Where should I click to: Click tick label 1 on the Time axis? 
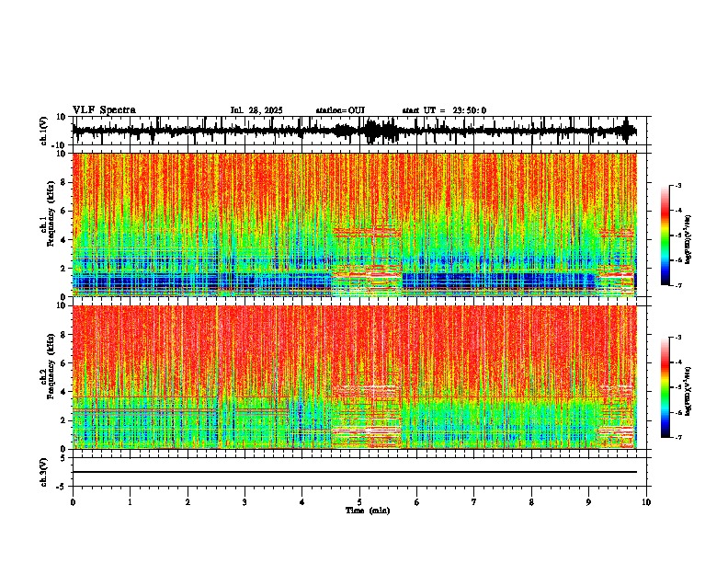coord(130,502)
